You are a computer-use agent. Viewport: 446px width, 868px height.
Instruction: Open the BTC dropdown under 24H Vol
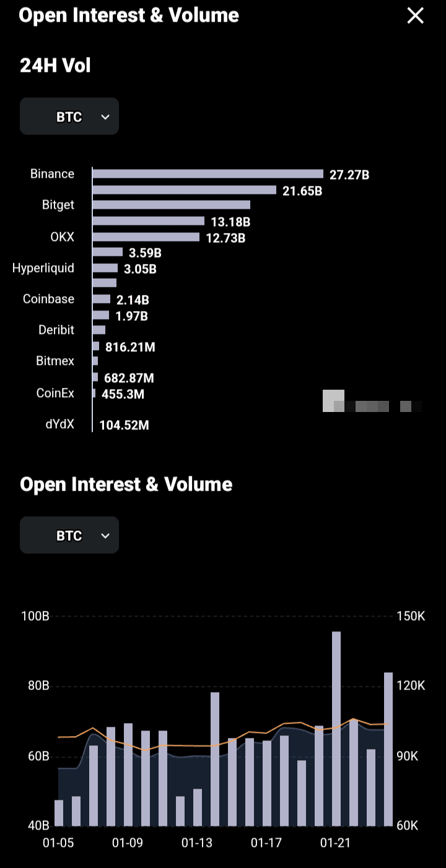[69, 116]
